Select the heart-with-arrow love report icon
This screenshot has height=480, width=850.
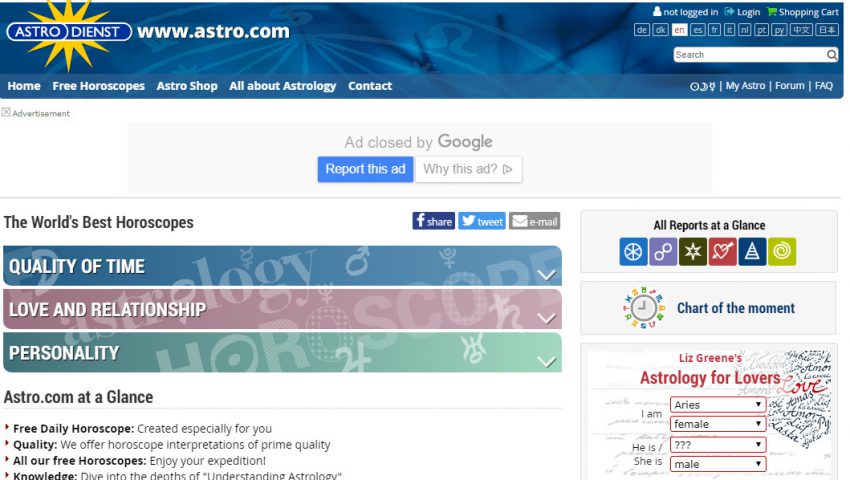(723, 252)
